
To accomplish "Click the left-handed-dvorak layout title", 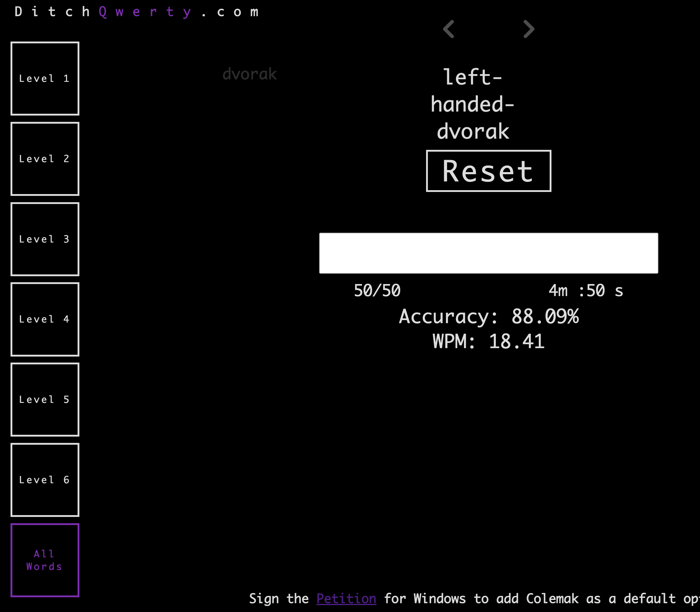I will click(473, 104).
